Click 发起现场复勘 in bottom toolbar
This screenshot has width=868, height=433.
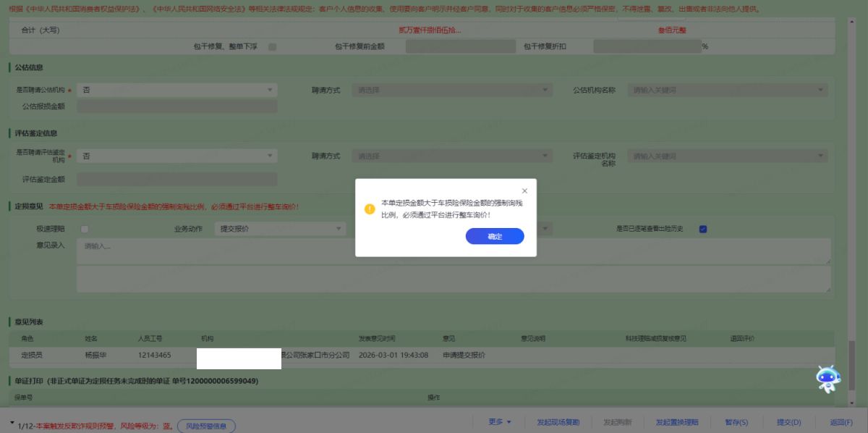(558, 422)
